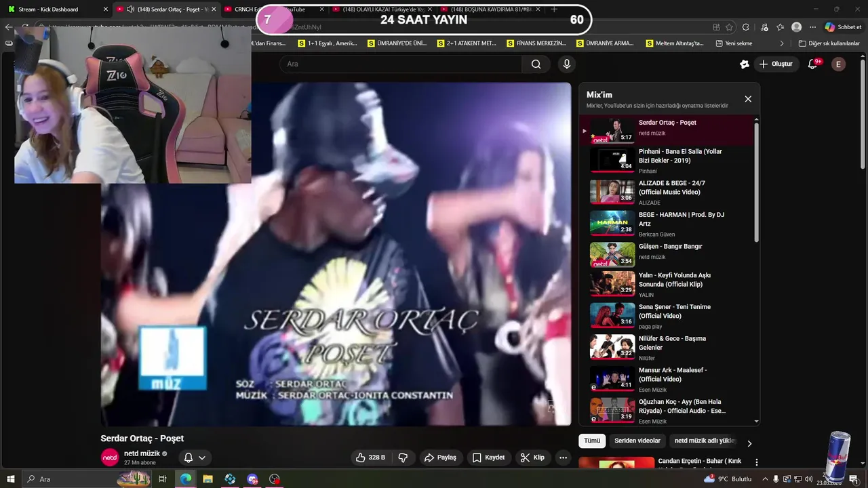Open YouTube notifications bell

coord(814,64)
